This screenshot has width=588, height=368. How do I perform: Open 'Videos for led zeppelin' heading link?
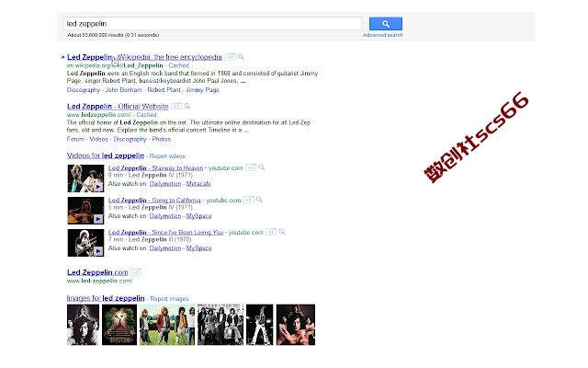click(106, 155)
